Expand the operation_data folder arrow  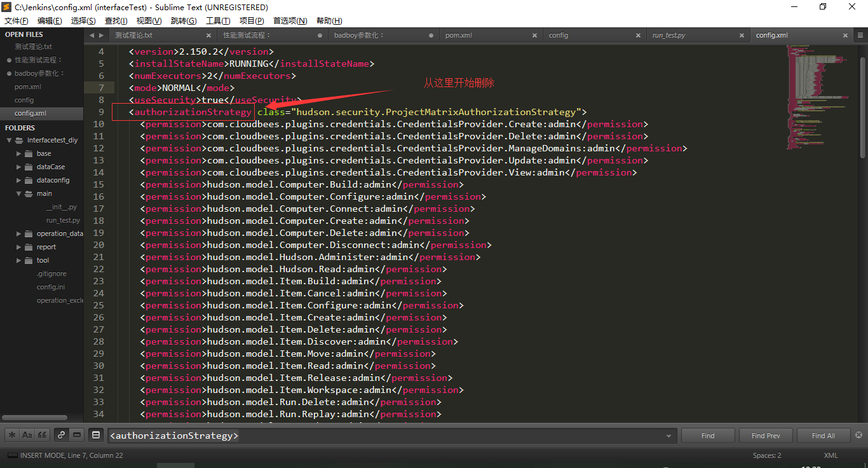pos(18,233)
